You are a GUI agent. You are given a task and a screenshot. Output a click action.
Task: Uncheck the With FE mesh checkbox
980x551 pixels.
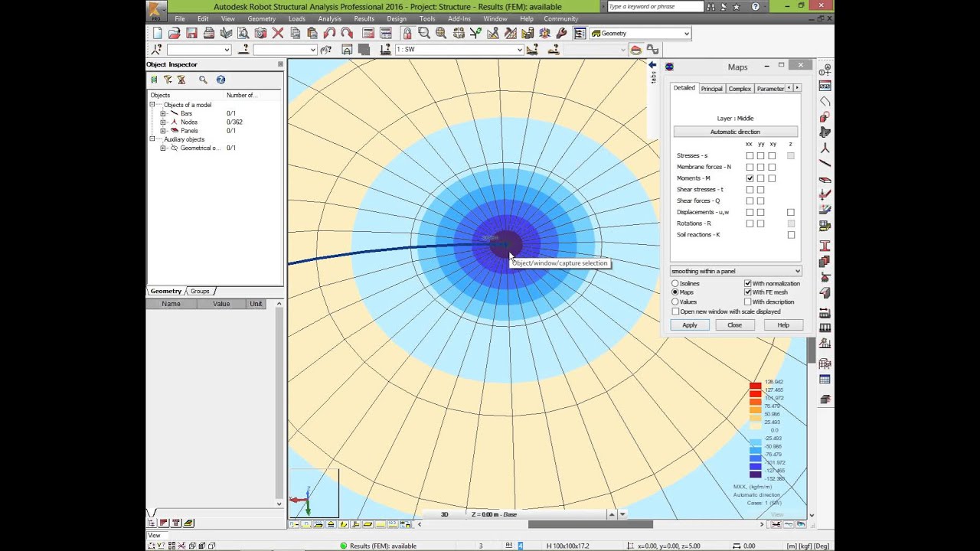click(748, 292)
